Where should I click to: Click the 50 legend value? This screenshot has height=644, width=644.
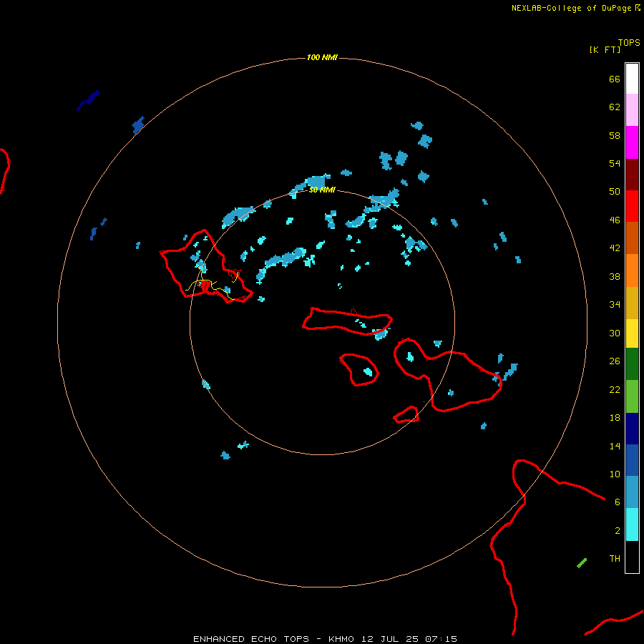[615, 191]
